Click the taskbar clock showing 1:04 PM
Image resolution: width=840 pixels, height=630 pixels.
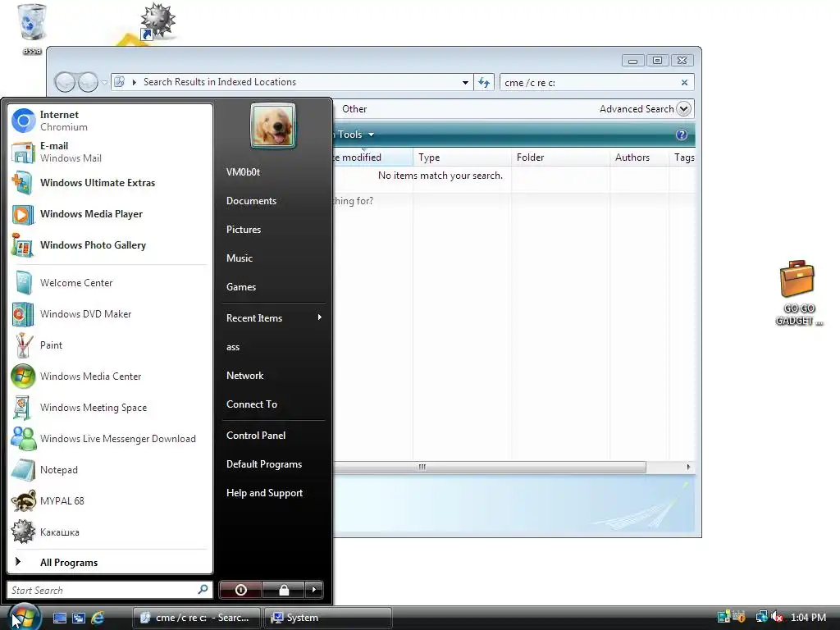[808, 617]
